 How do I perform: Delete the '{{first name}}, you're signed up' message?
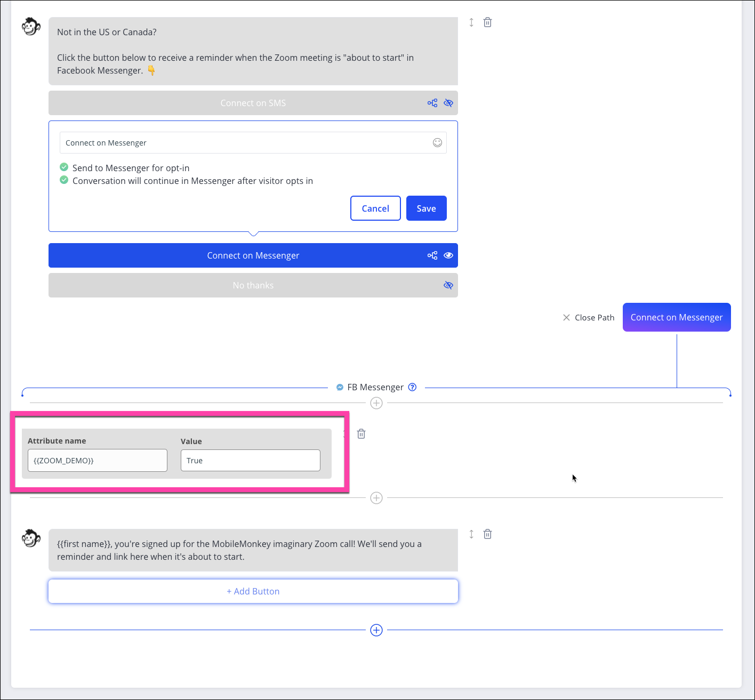(x=487, y=534)
